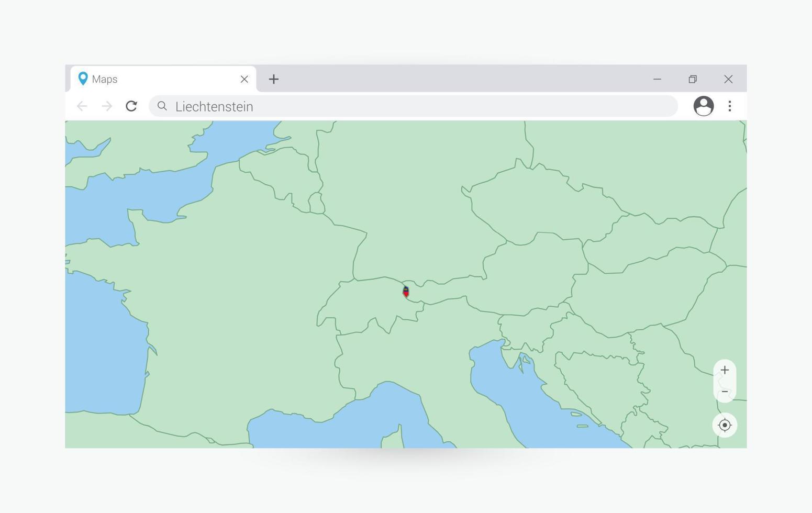The height and width of the screenshot is (513, 812).
Task: Open the three-dot browser menu
Action: click(730, 106)
